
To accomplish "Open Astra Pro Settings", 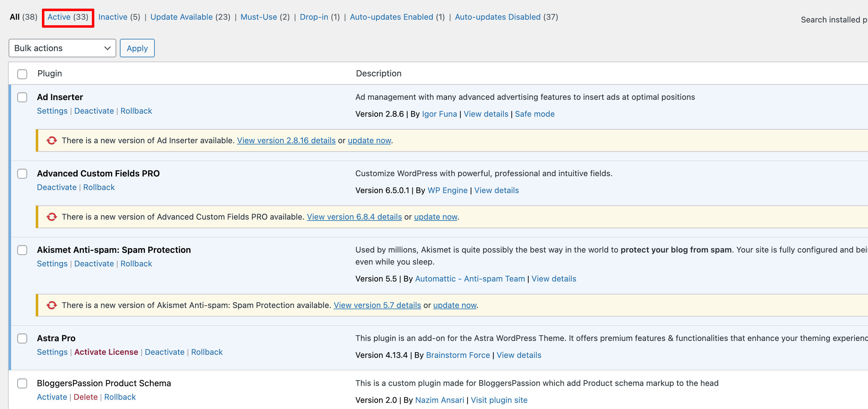I will (x=52, y=352).
